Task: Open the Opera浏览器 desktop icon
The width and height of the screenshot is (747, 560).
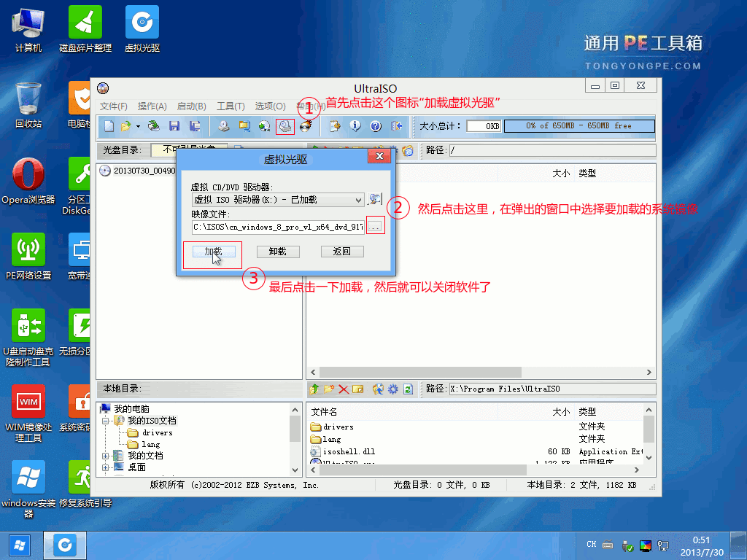Action: click(28, 181)
